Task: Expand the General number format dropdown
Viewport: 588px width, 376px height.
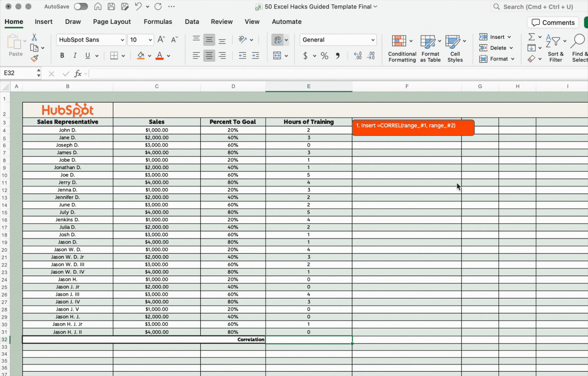Action: point(373,40)
